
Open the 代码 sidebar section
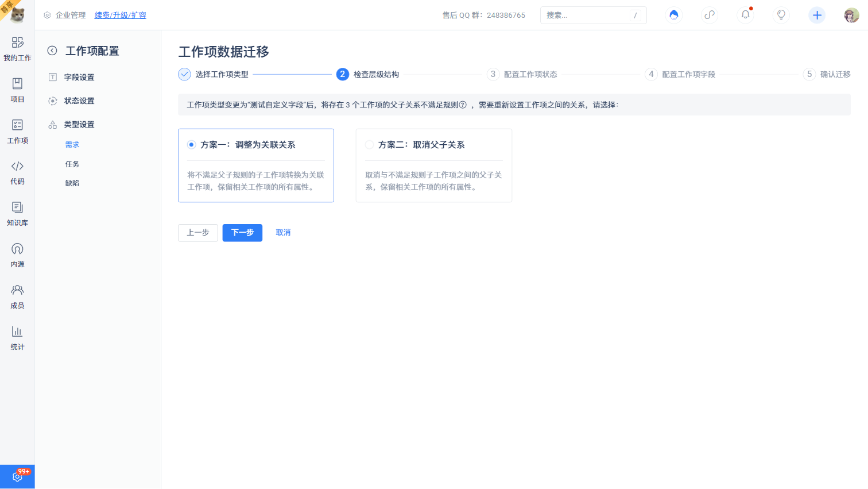click(17, 173)
